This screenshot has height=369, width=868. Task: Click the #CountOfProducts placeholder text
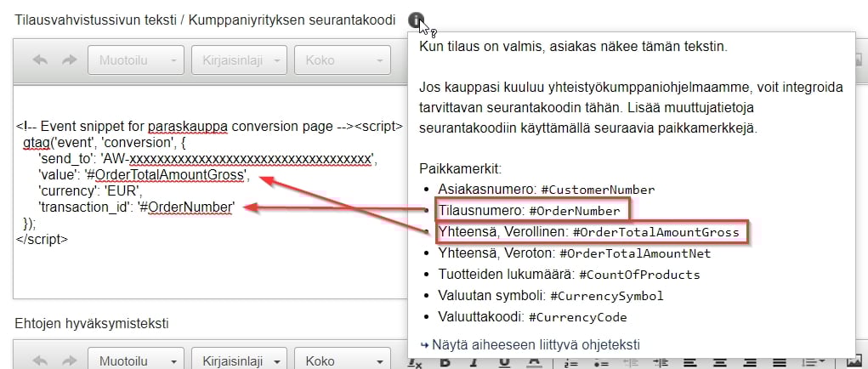[x=640, y=275]
